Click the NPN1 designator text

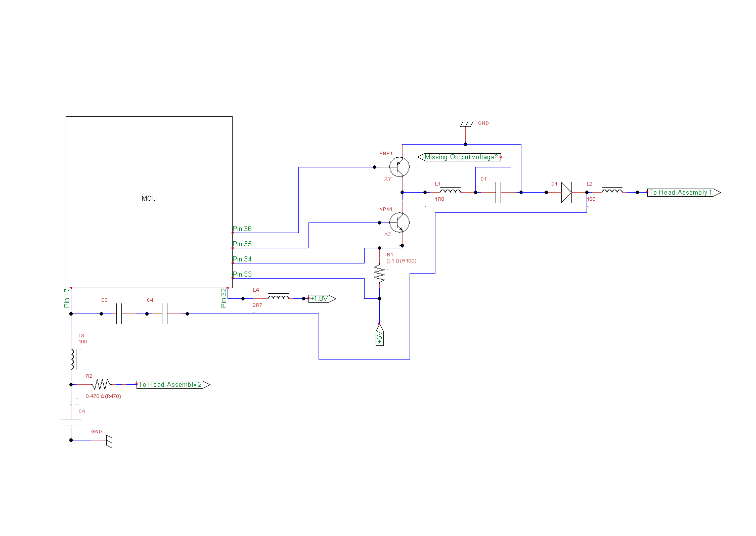click(386, 209)
